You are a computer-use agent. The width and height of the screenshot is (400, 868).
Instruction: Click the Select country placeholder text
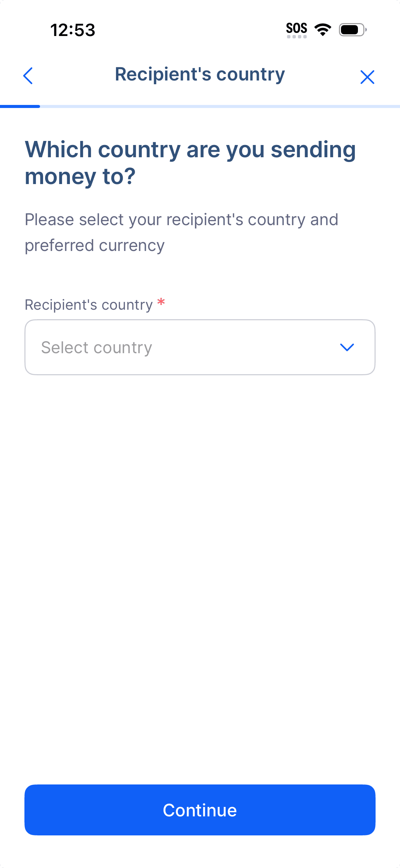coord(97,348)
